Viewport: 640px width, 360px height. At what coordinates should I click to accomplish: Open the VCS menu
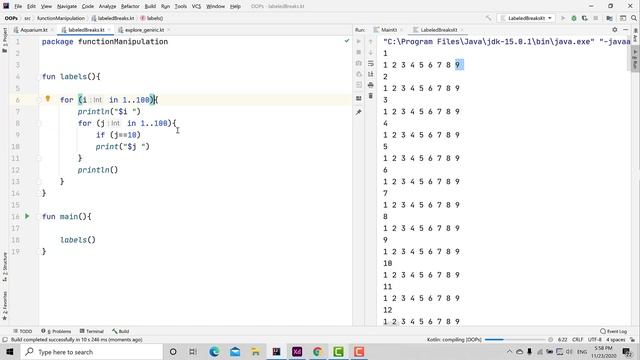pos(196,7)
